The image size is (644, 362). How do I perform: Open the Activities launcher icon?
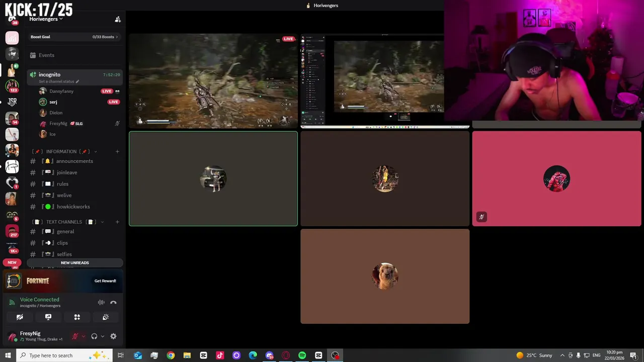click(77, 317)
